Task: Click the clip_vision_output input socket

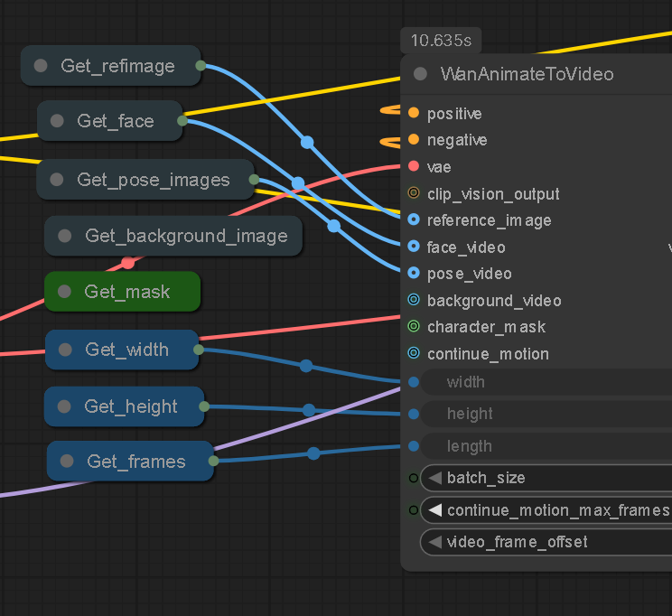Action: coord(414,193)
